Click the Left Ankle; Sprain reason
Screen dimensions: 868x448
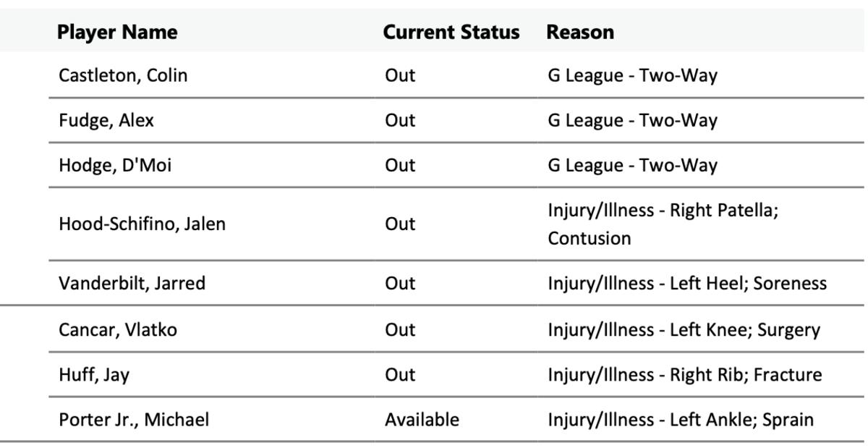[x=680, y=420]
